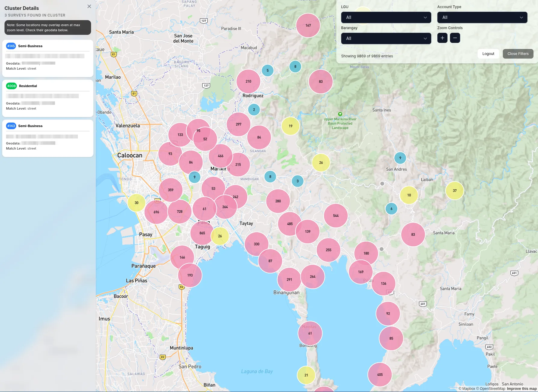Select the 291 cluster marker
This screenshot has width=538, height=392.
289,280
